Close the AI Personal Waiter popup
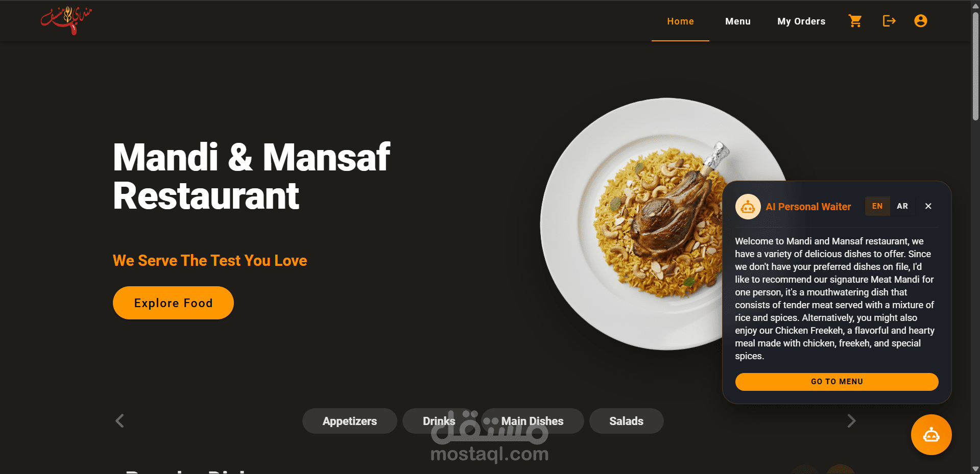This screenshot has height=474, width=980. click(928, 206)
